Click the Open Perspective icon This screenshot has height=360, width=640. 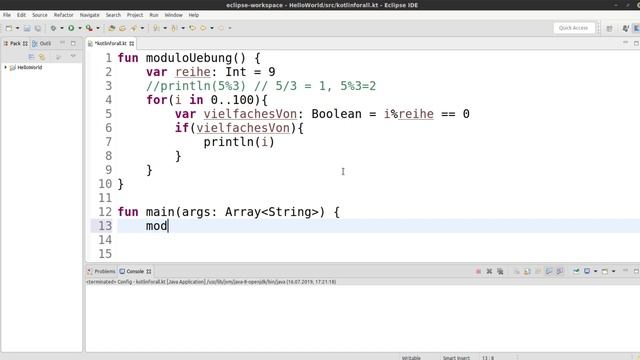[x=609, y=28]
